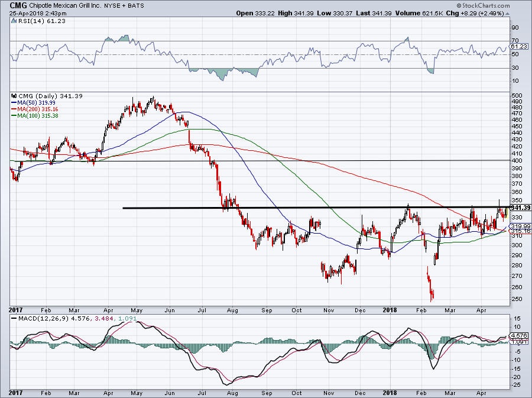
Task: Click the thin horizontal line at 400
Action: pos(259,160)
